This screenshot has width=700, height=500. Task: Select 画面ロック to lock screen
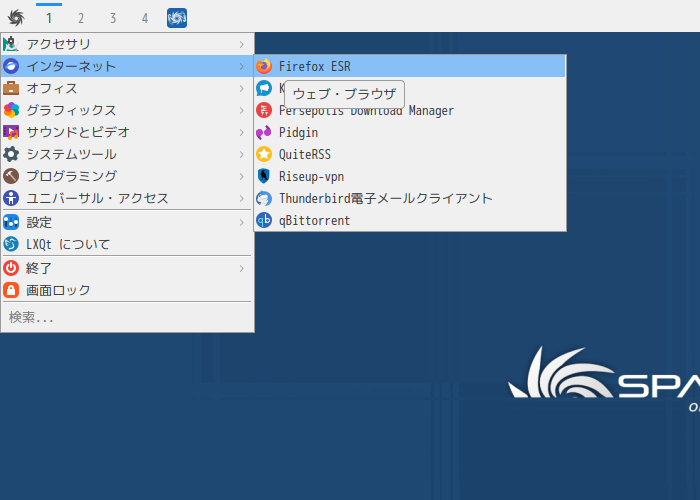[127, 290]
